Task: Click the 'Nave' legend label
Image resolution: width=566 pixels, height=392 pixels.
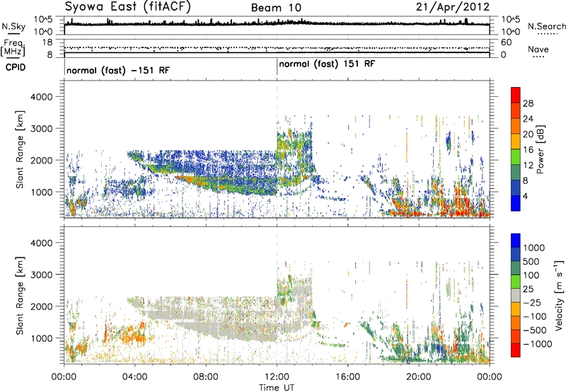Action: click(x=538, y=49)
